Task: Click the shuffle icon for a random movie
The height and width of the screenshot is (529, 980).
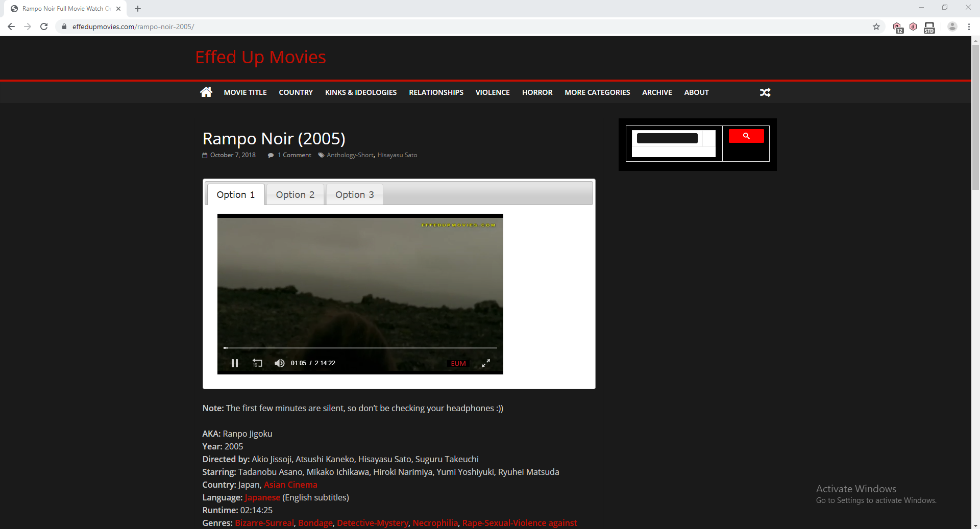Action: click(x=765, y=92)
